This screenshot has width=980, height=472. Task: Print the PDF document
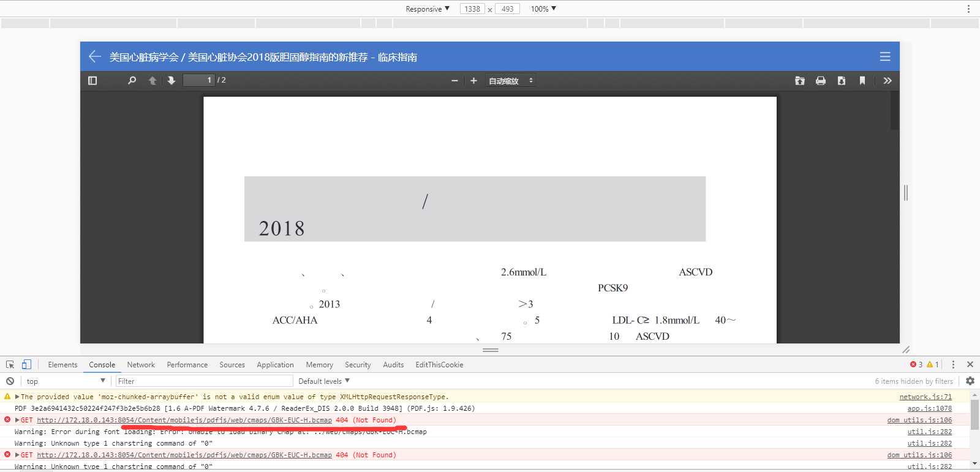[x=821, y=81]
